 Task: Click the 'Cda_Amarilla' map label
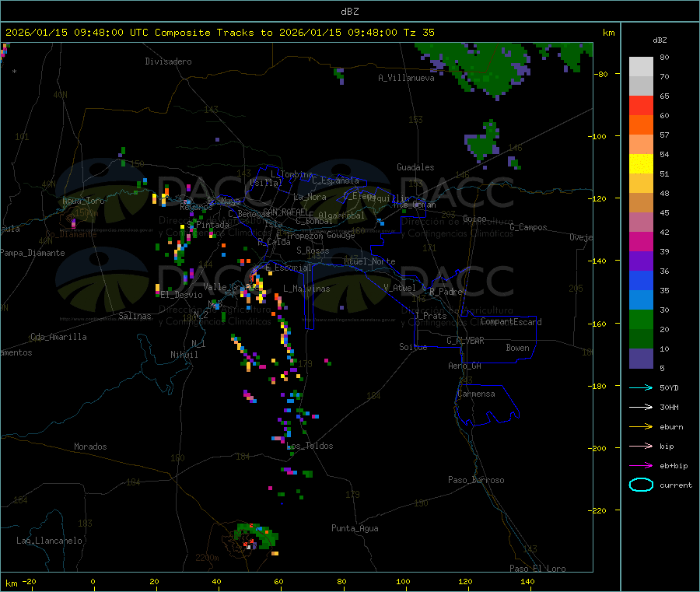[58, 337]
